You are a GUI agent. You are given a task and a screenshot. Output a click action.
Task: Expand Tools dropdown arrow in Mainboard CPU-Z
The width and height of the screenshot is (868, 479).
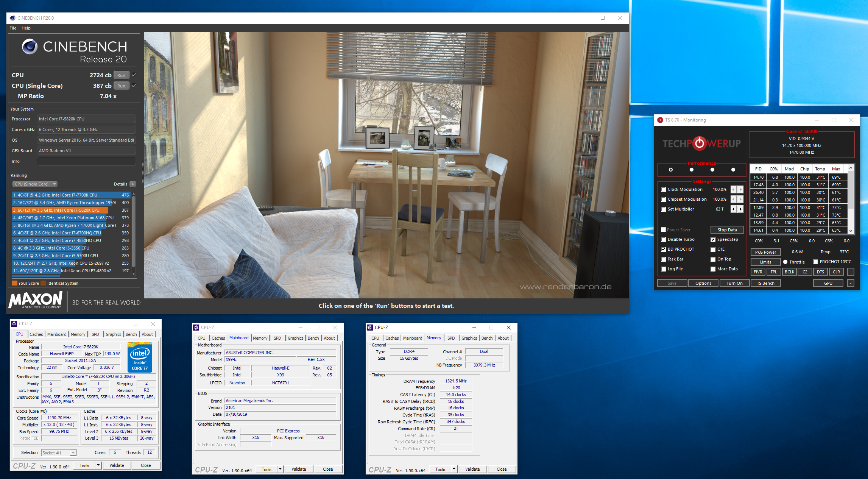pos(280,469)
